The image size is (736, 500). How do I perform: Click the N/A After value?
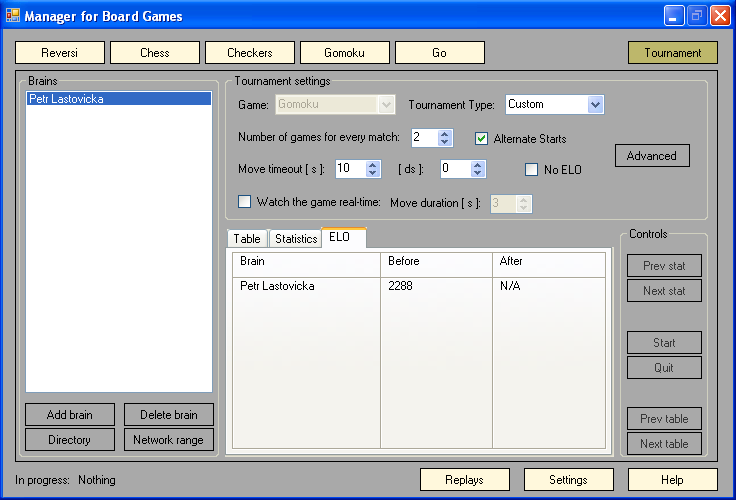click(510, 286)
